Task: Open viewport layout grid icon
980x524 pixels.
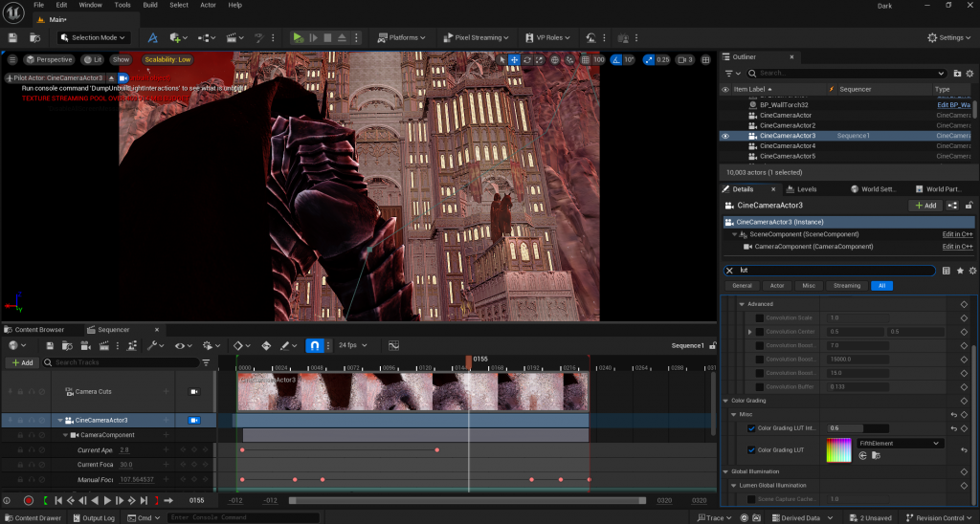Action: pyautogui.click(x=705, y=60)
